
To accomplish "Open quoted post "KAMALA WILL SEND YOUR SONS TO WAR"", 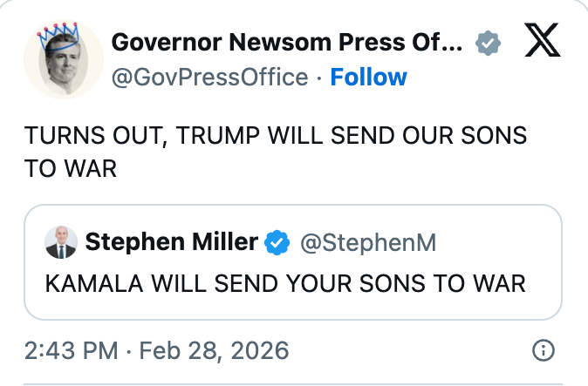I will 293,284.
